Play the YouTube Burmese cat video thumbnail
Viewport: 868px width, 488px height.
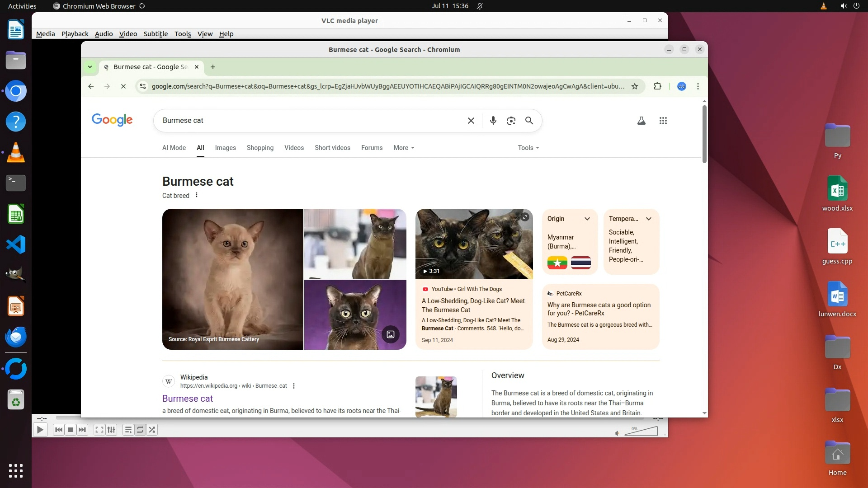(x=474, y=244)
